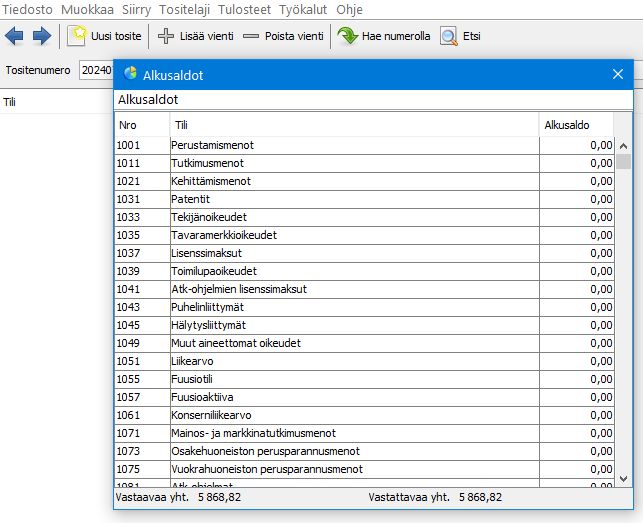Click Hae numerolla search-by-number icon
The width and height of the screenshot is (643, 523).
(x=384, y=36)
